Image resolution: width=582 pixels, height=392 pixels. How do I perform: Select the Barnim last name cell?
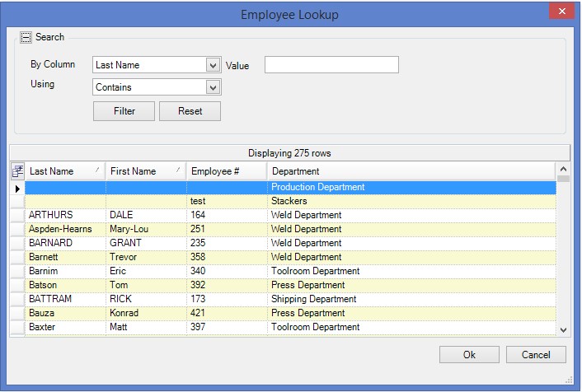point(65,271)
